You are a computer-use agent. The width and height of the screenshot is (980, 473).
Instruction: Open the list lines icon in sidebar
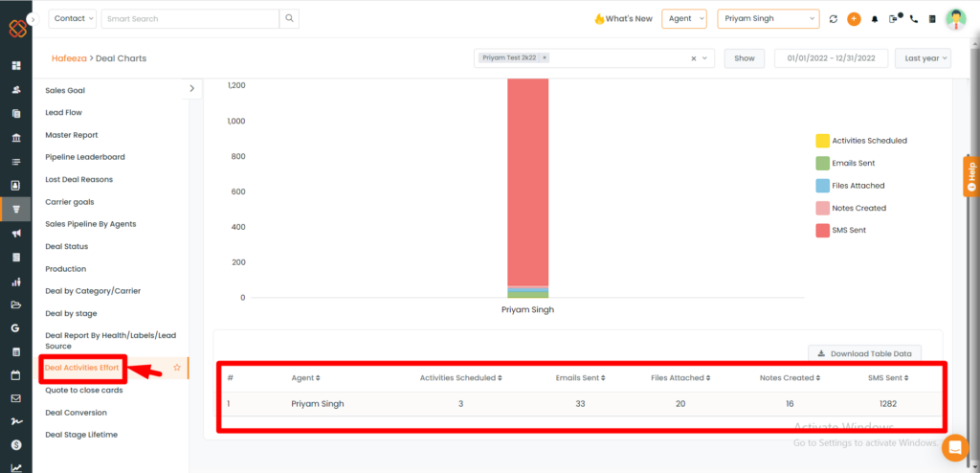16,162
